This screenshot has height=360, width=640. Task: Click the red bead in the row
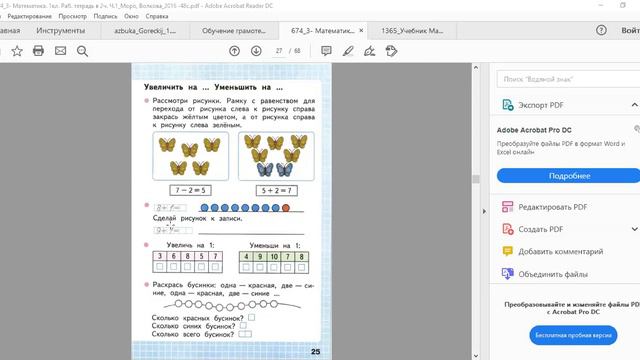click(286, 208)
